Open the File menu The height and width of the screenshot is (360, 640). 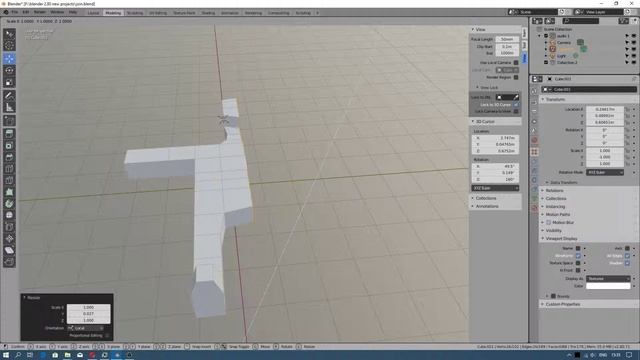[14, 13]
